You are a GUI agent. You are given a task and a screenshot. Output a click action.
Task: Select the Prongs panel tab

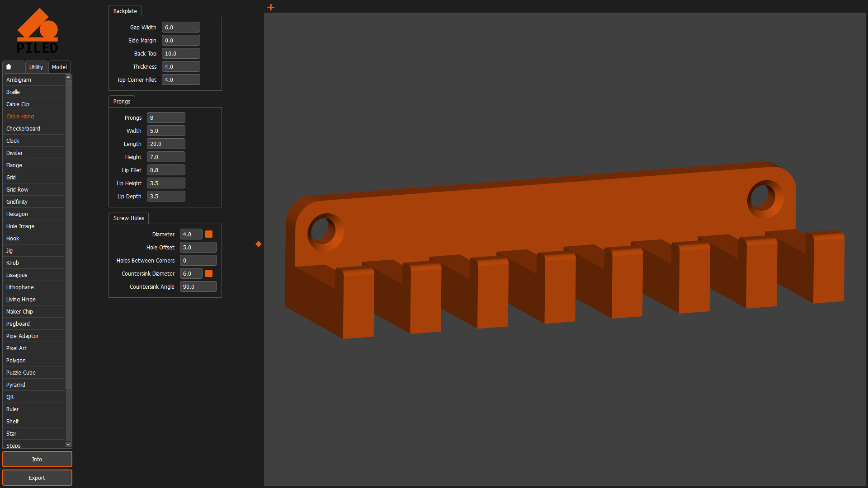pyautogui.click(x=121, y=101)
